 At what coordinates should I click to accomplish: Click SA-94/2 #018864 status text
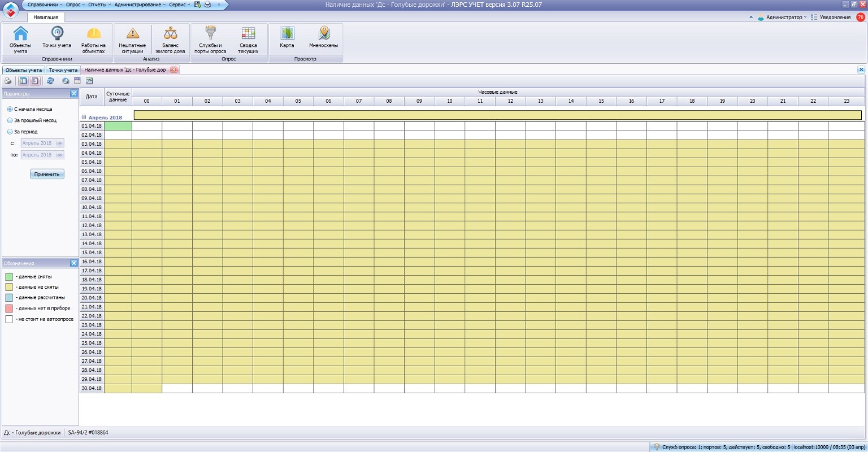tap(88, 433)
